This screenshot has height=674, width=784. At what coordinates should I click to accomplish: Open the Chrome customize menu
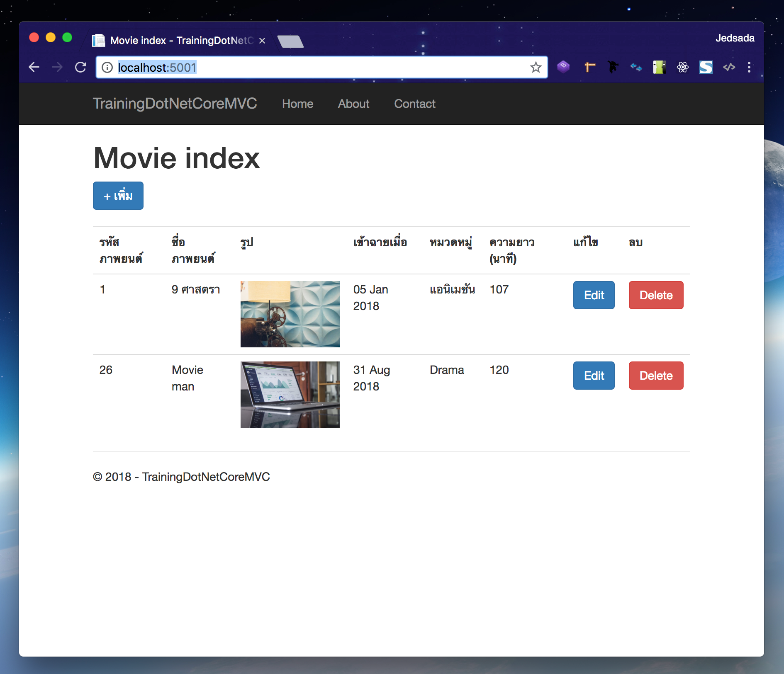[749, 67]
